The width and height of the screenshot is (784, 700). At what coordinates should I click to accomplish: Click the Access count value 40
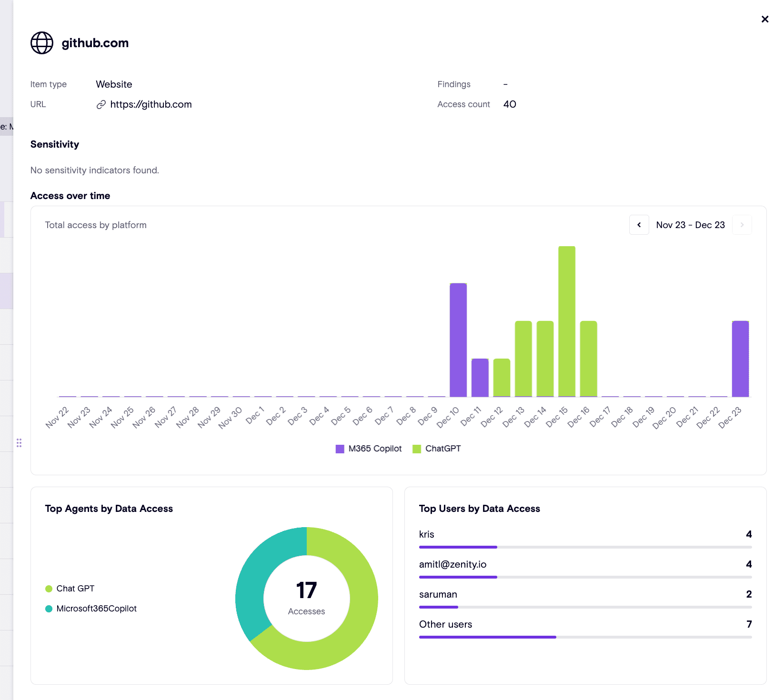click(510, 104)
